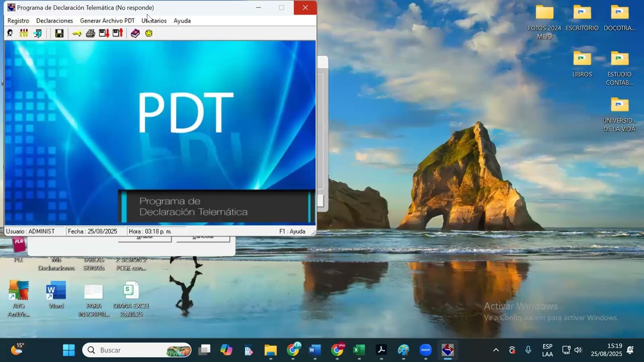644x362 pixels.
Task: Click the PDT splash banner image
Action: click(x=160, y=133)
